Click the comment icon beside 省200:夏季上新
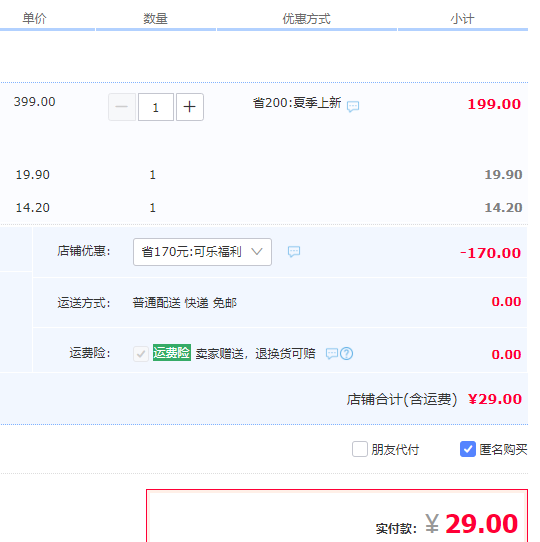Screen dimensions: 540x542 (353, 106)
